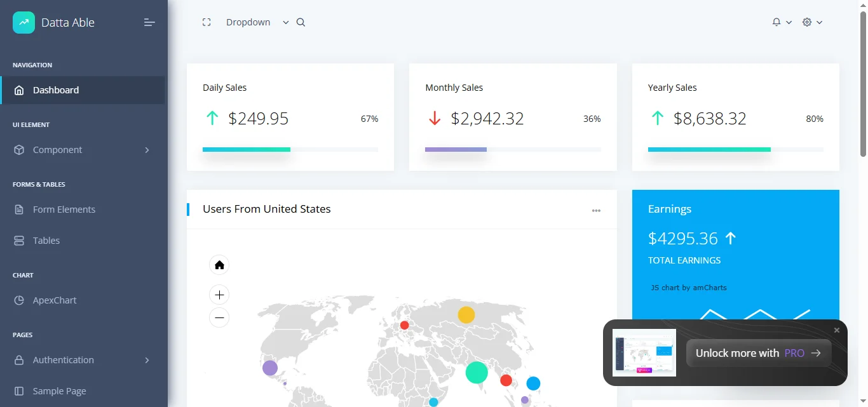Open Tables page from sidebar
This screenshot has height=407, width=868.
coord(83,241)
